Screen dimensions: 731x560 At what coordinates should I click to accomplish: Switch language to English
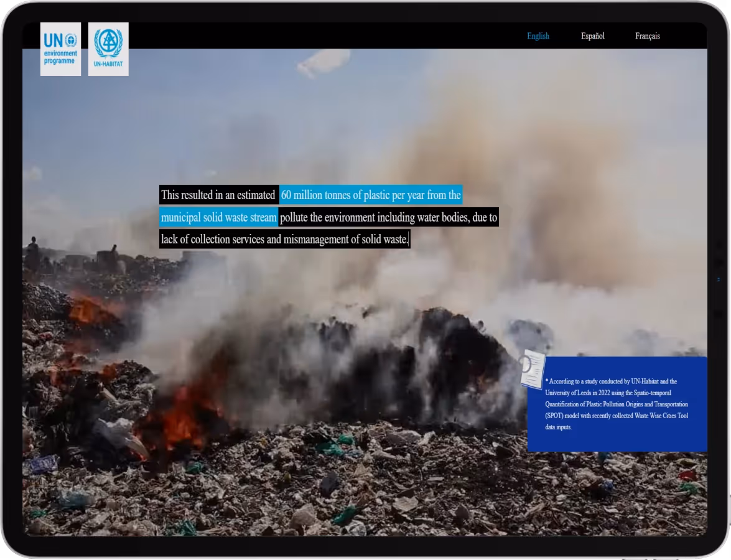538,36
